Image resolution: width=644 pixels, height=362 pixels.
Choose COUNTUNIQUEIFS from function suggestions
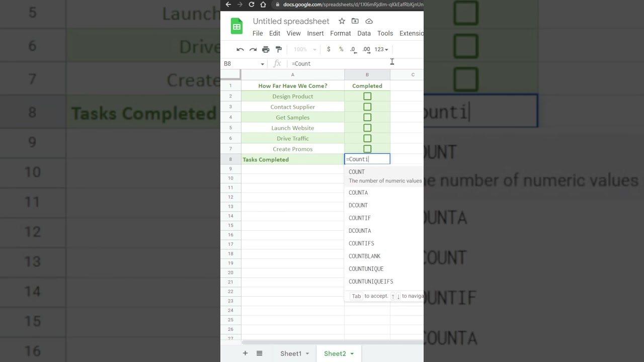point(384,282)
